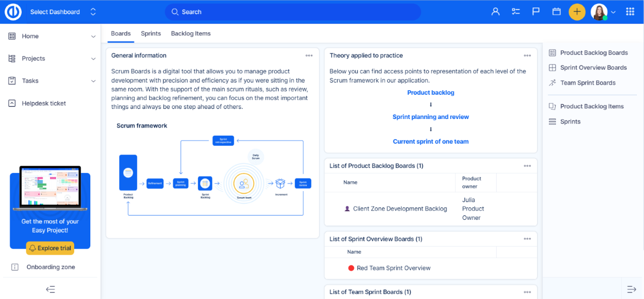Image resolution: width=644 pixels, height=299 pixels.
Task: Open General information options ellipsis menu
Action: [309, 56]
